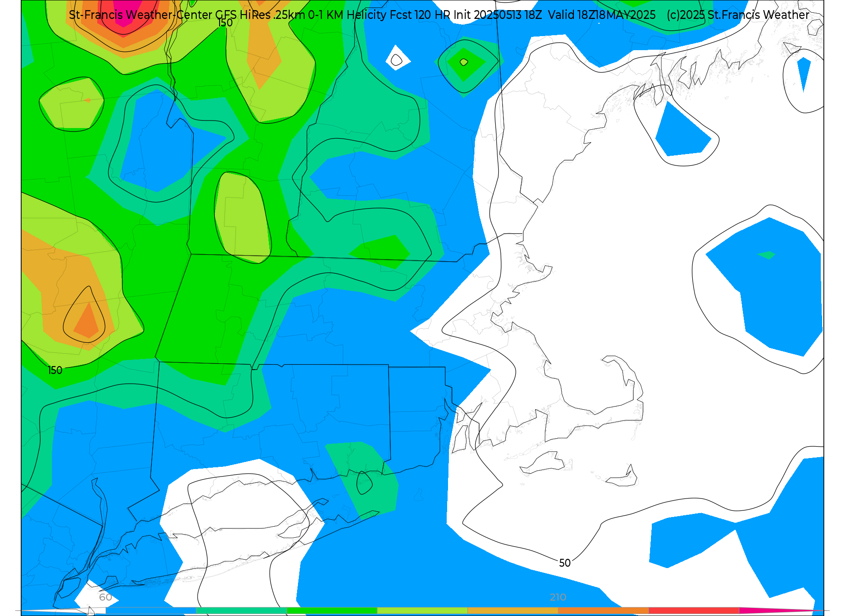Click the orange colorbar segment
Screen dimensions: 845x616
tap(603, 611)
